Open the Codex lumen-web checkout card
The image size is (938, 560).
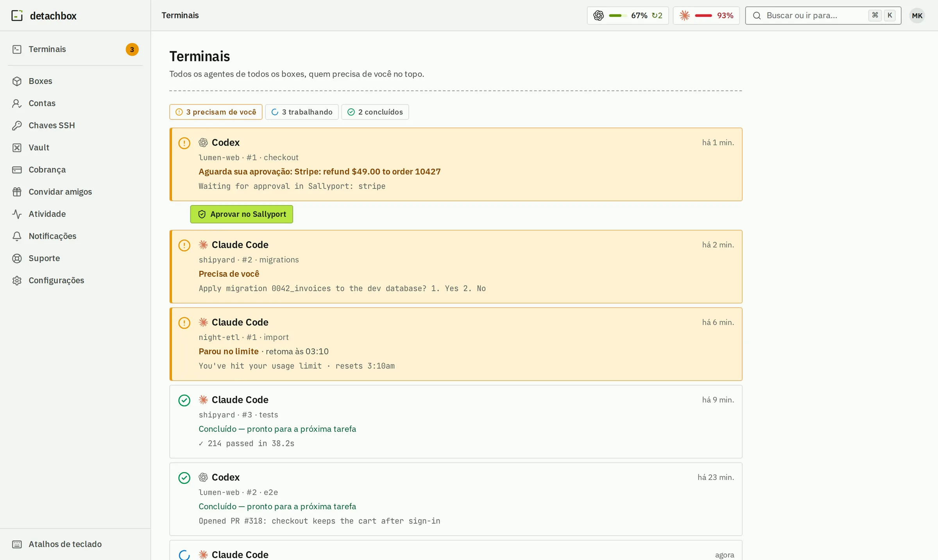[456, 165]
